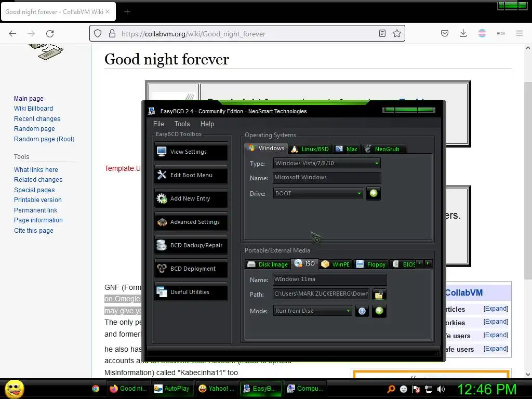532x399 pixels.
Task: Switch to the WinPE tab
Action: [336, 264]
